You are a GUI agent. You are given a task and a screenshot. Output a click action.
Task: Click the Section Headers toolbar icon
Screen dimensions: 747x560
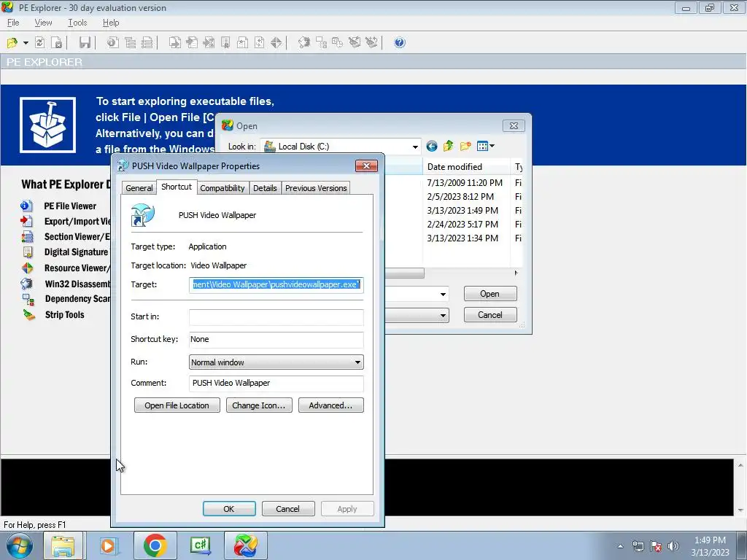pos(147,43)
